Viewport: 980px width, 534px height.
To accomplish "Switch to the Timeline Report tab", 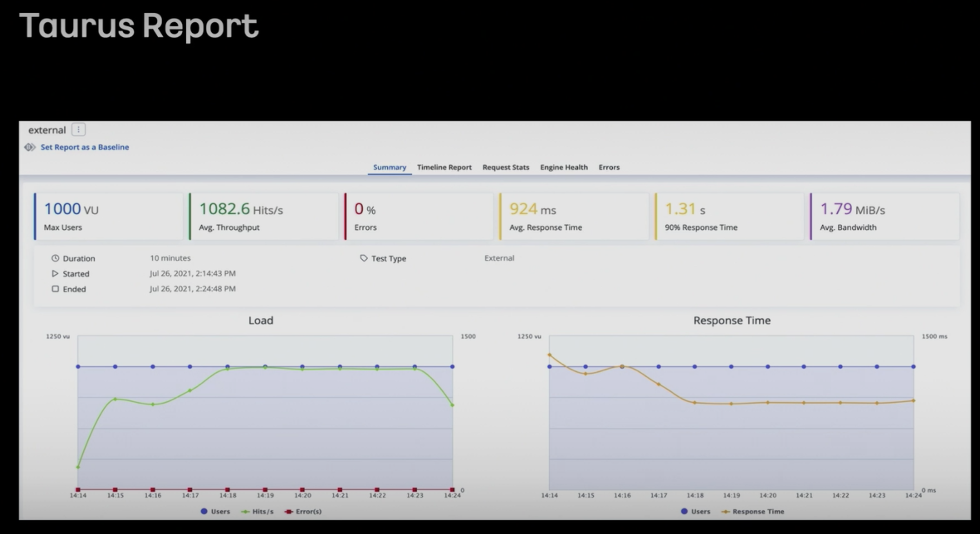I will pos(444,167).
